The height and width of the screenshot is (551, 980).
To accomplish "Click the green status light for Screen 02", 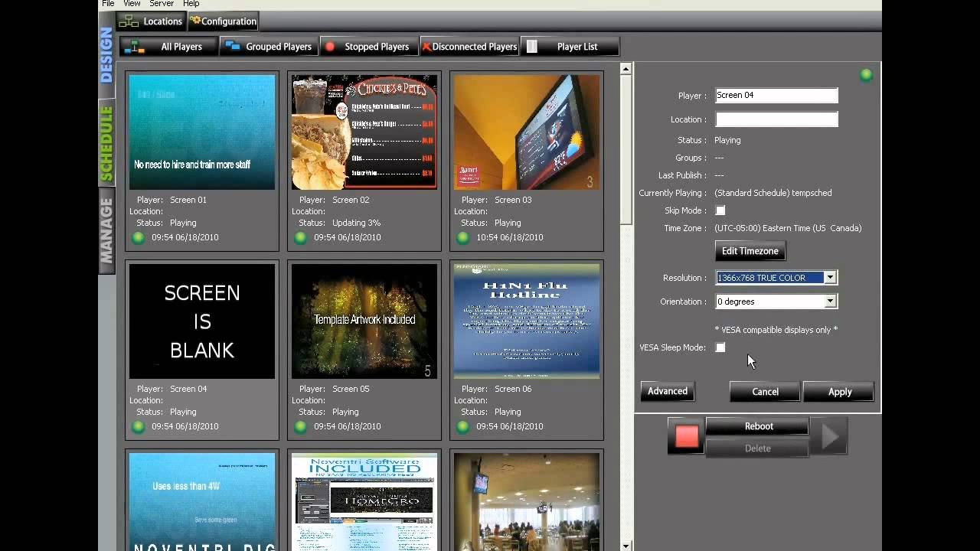I will (301, 237).
